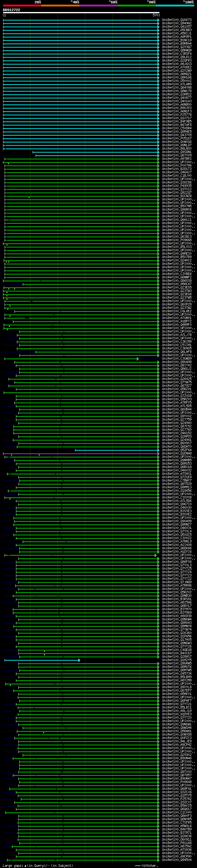
Task: Select hit label UniRef100_B8LNS0
Action: tap(176, 149)
